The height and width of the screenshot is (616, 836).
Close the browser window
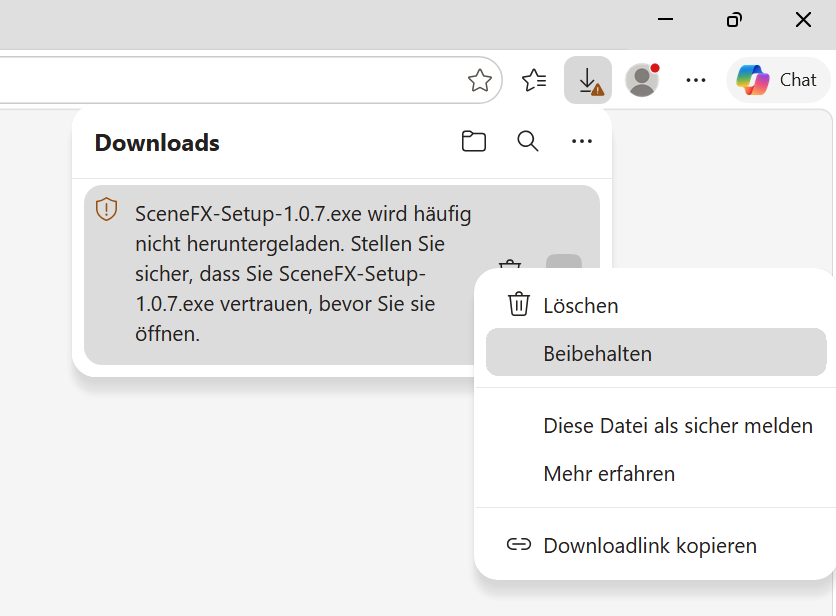click(803, 20)
